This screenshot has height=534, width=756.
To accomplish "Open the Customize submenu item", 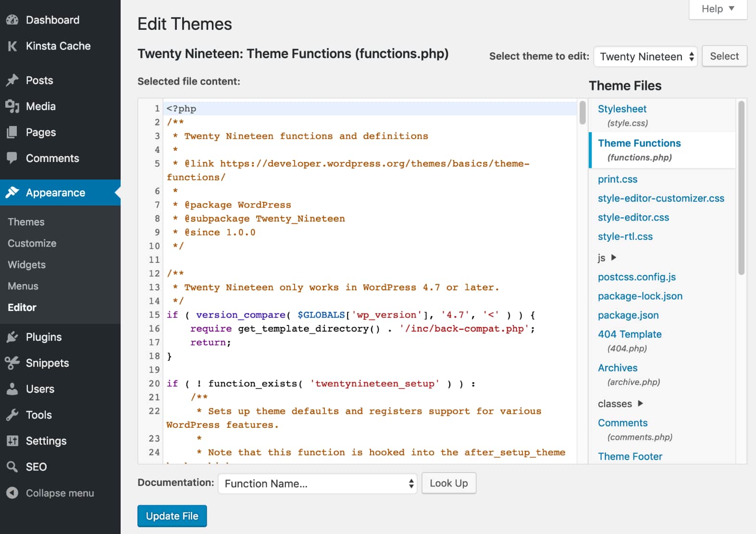I will pyautogui.click(x=32, y=243).
